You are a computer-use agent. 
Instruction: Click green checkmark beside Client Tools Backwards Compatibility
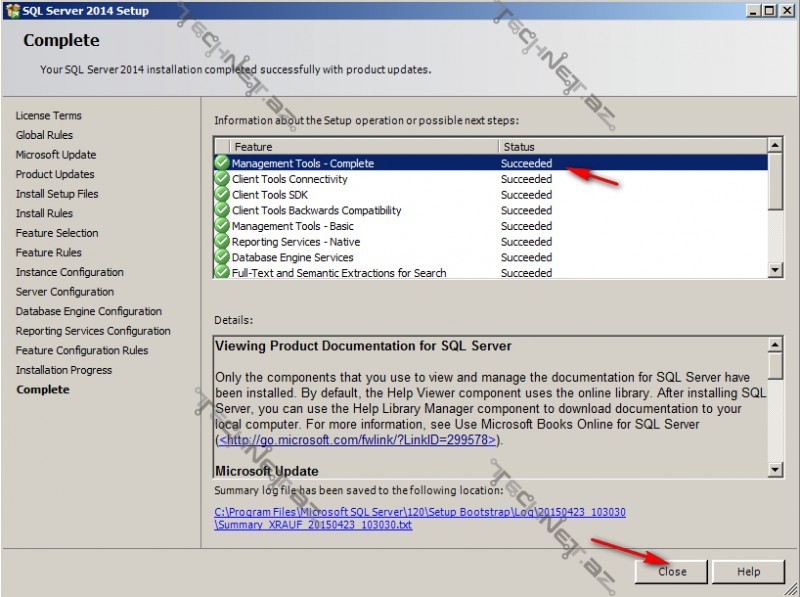222,211
